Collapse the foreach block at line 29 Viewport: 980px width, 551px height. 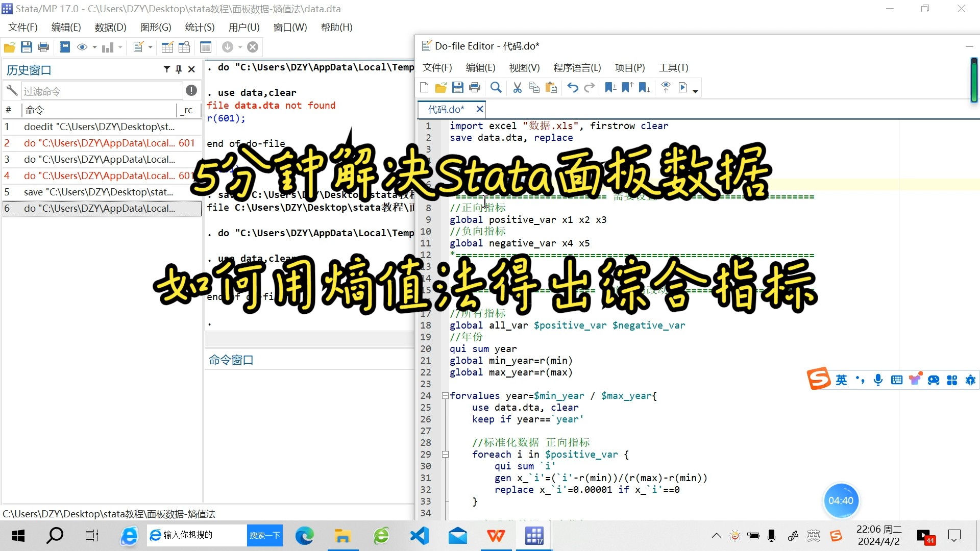tap(445, 455)
